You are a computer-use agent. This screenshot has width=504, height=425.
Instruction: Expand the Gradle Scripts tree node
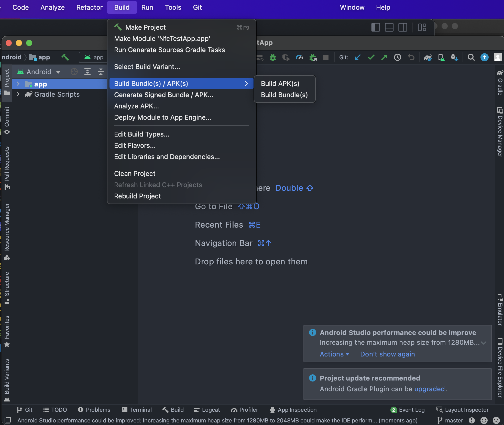pos(18,94)
